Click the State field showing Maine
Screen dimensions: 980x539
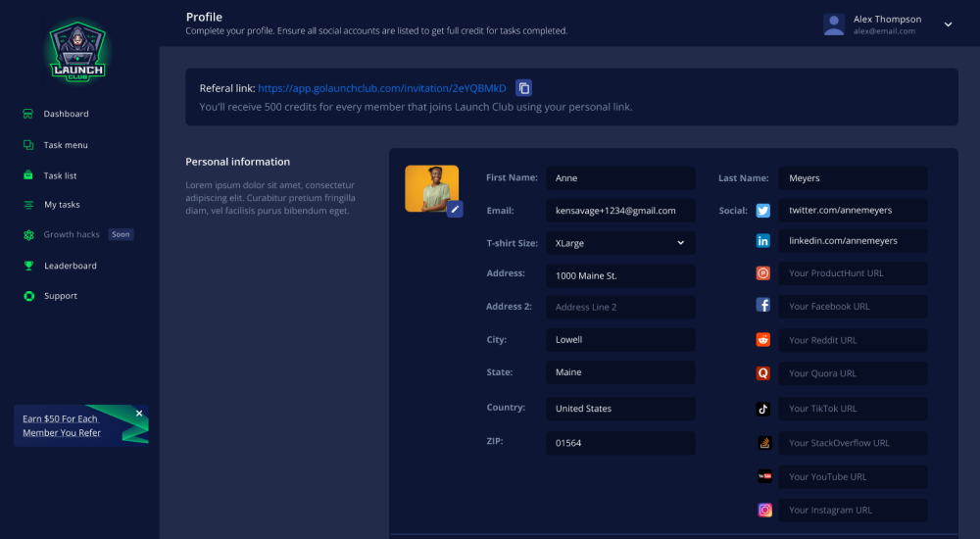tap(620, 372)
